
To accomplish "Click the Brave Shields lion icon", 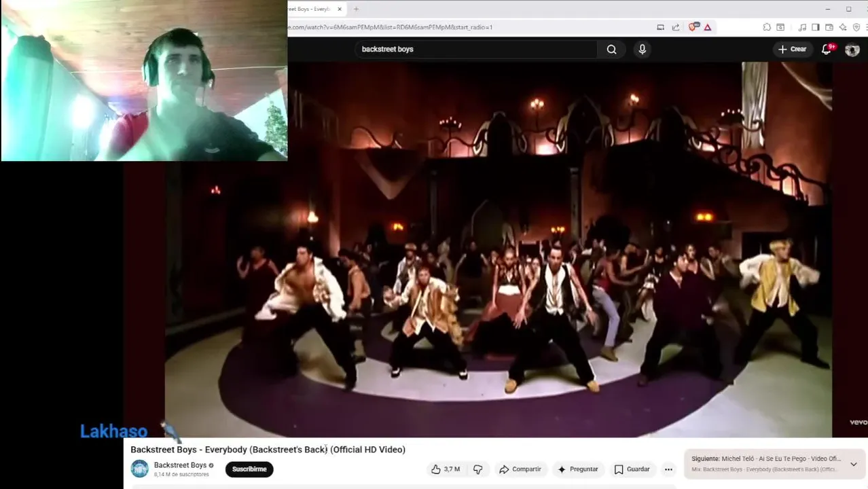I will tap(693, 27).
